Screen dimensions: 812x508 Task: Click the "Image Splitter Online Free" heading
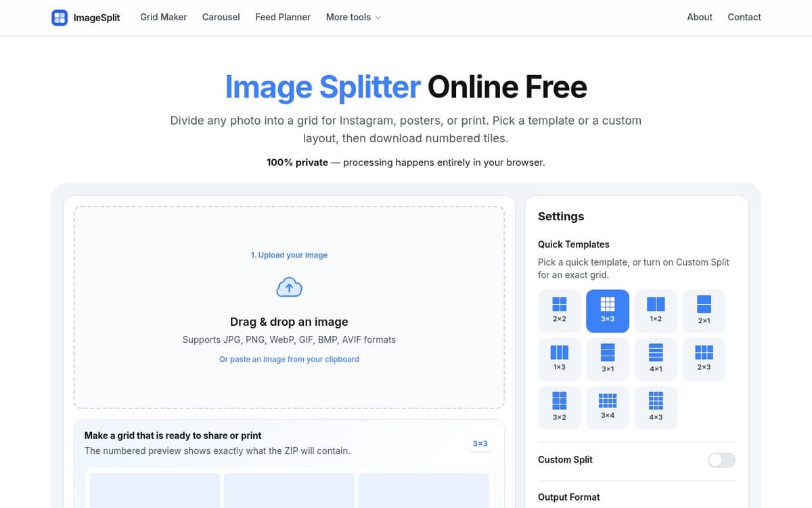pyautogui.click(x=406, y=87)
